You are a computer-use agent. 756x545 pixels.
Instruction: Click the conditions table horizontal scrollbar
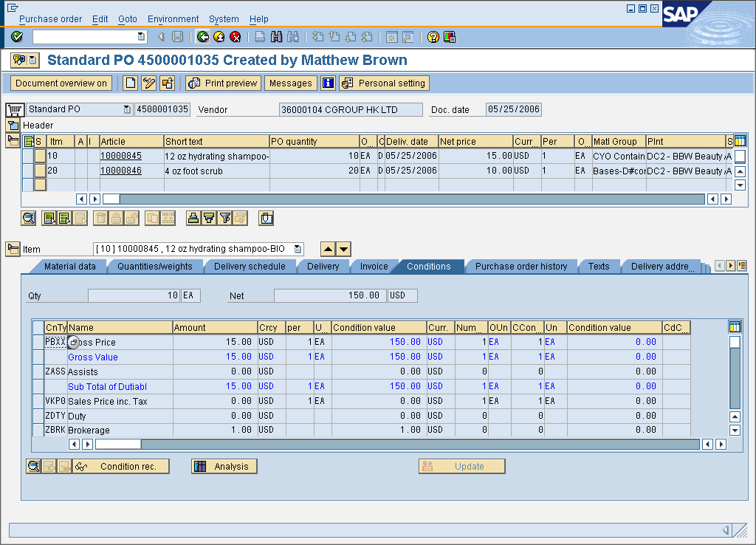[x=397, y=444]
